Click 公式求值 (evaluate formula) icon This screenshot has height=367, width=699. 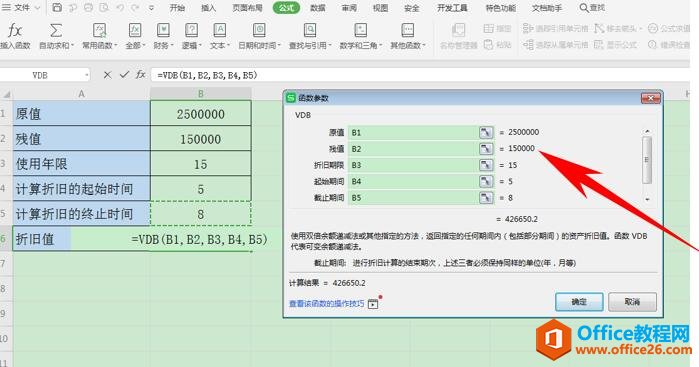(653, 29)
